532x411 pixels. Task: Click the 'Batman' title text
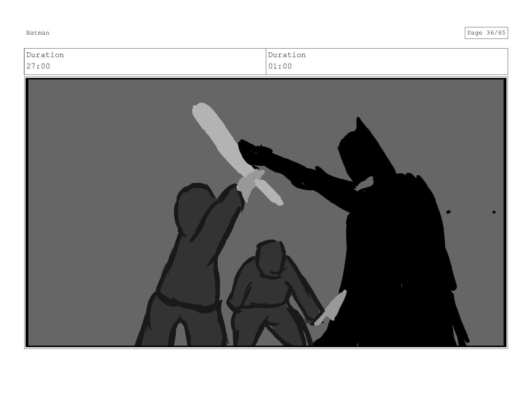(x=38, y=33)
